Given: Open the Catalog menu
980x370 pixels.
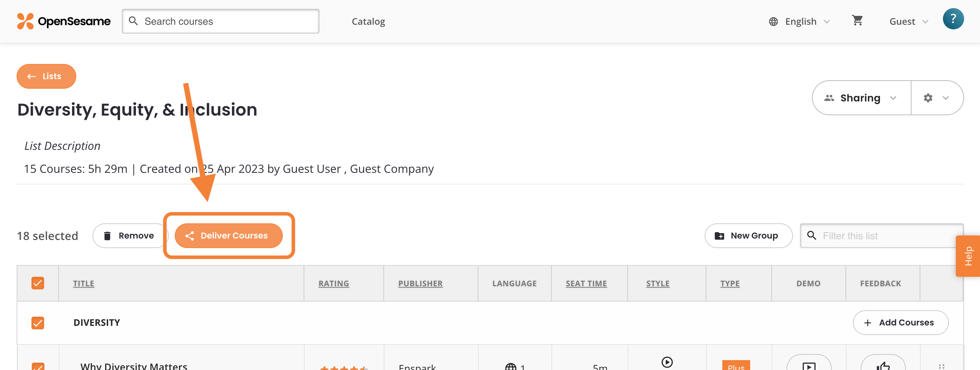Looking at the screenshot, I should coord(368,21).
